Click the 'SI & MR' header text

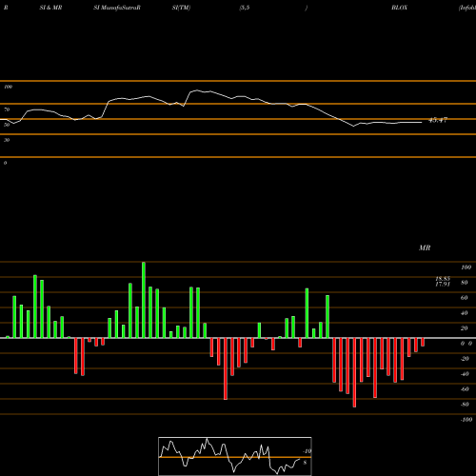pos(50,8)
